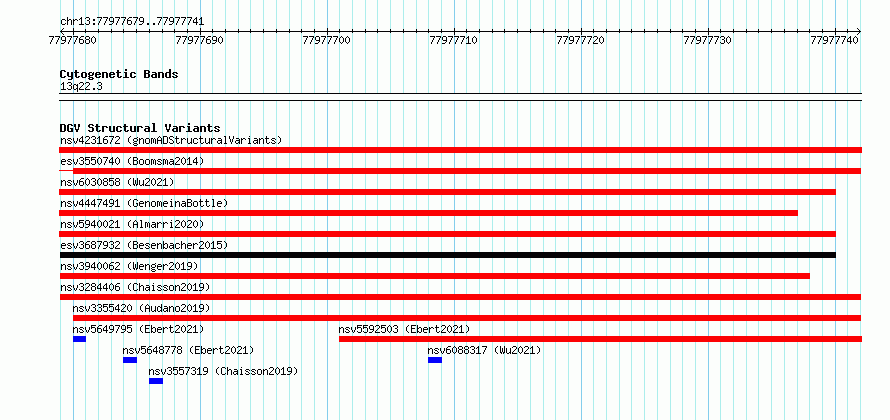This screenshot has width=890, height=420.
Task: Select the red bar under nsv3940062
Action: (x=435, y=276)
